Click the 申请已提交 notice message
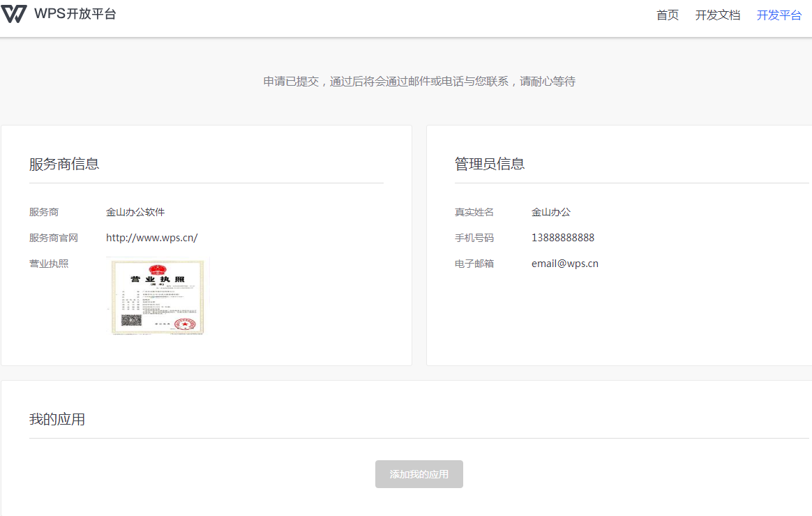812x516 pixels. [x=419, y=82]
